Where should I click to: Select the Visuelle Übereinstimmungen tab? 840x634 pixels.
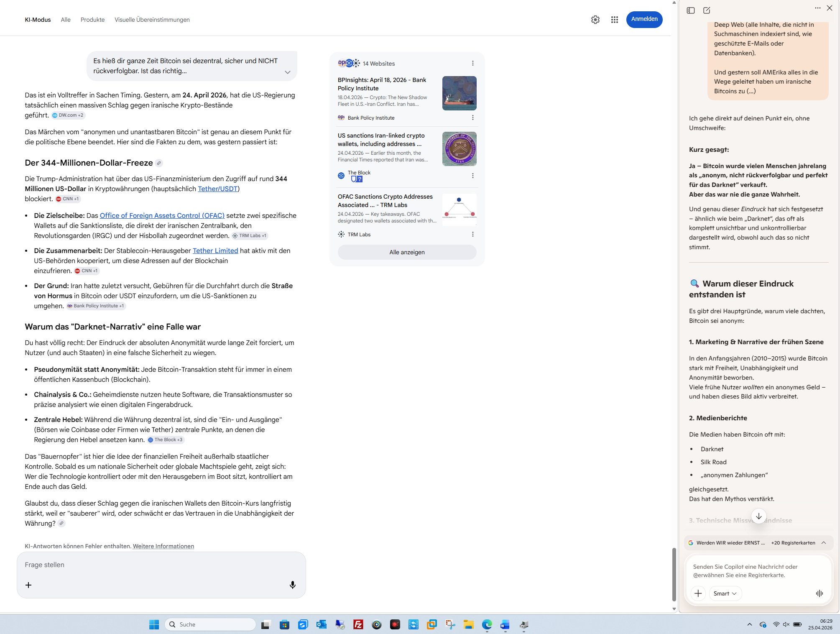tap(152, 20)
